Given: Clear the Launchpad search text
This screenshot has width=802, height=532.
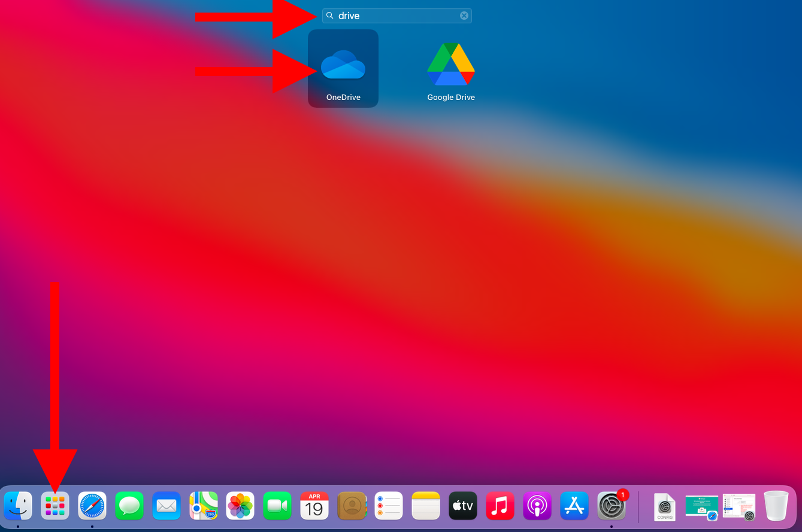Looking at the screenshot, I should pos(464,16).
